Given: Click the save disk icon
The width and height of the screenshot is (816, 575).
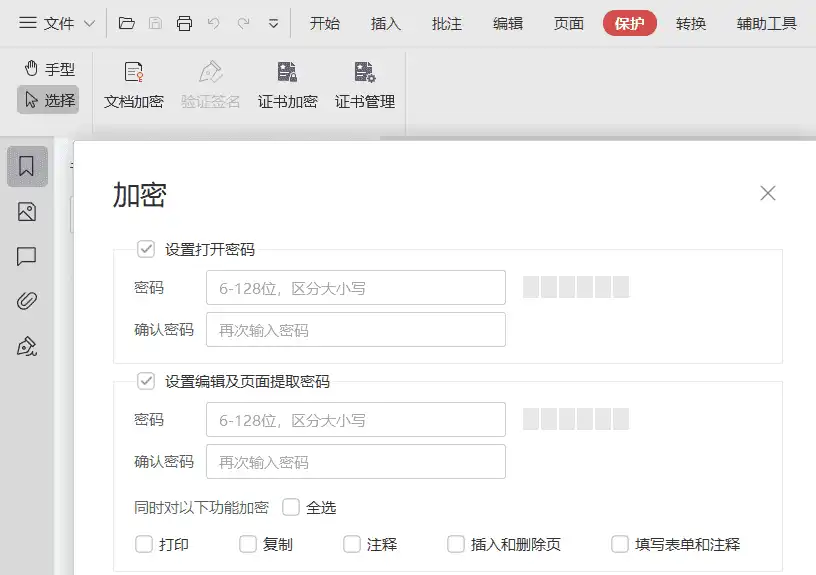Looking at the screenshot, I should 155,23.
